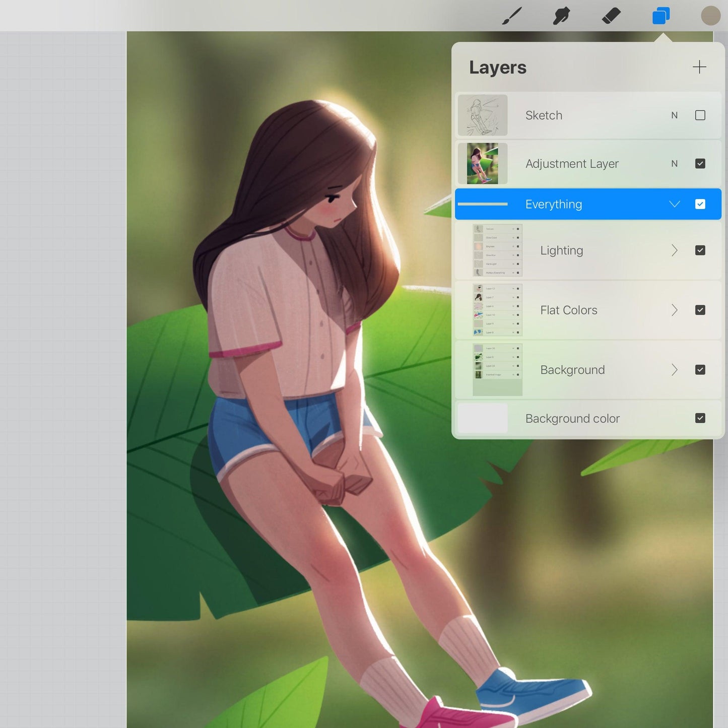Close the Layers panel icon
Viewport: 728px width, 728px height.
click(661, 16)
